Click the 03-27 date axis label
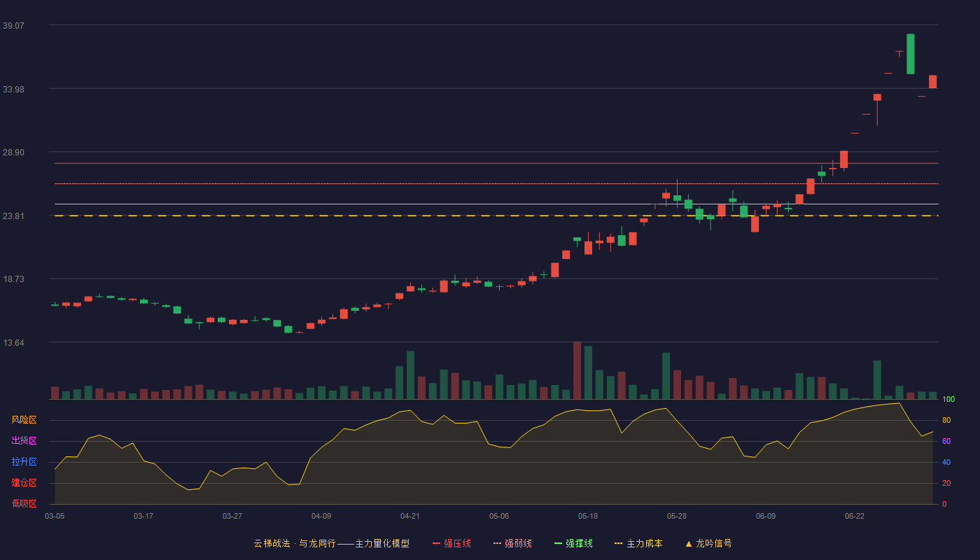The image size is (980, 560). 232,516
